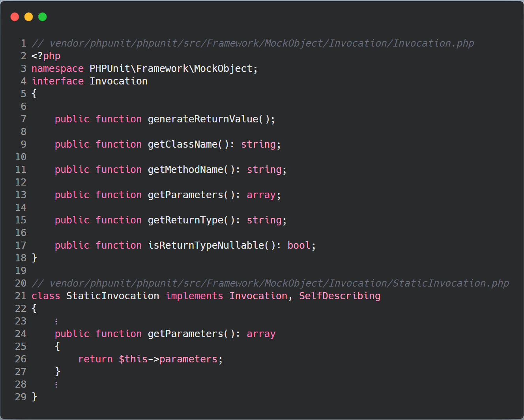The image size is (524, 420).
Task: Click the bool return type
Action: 299,246
